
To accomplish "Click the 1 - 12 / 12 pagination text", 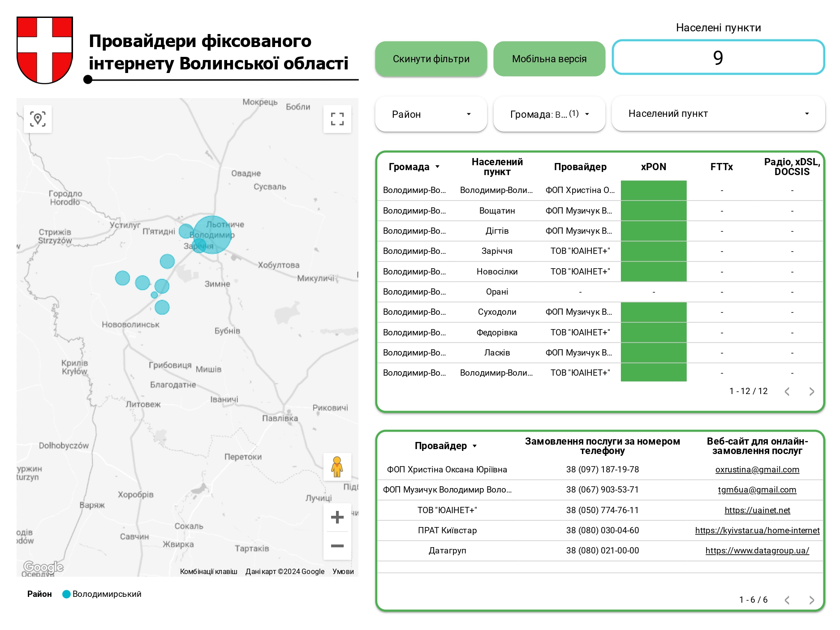I will click(748, 391).
